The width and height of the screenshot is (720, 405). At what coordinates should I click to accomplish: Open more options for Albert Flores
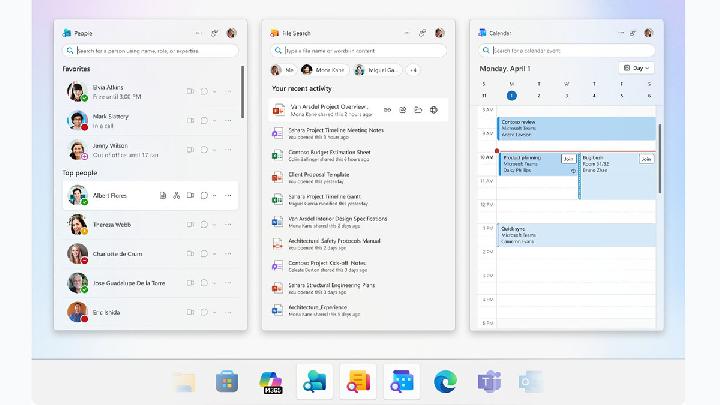point(229,196)
